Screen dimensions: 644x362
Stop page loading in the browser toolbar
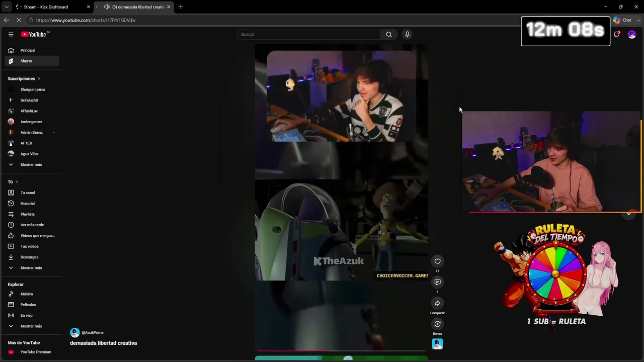[19, 20]
